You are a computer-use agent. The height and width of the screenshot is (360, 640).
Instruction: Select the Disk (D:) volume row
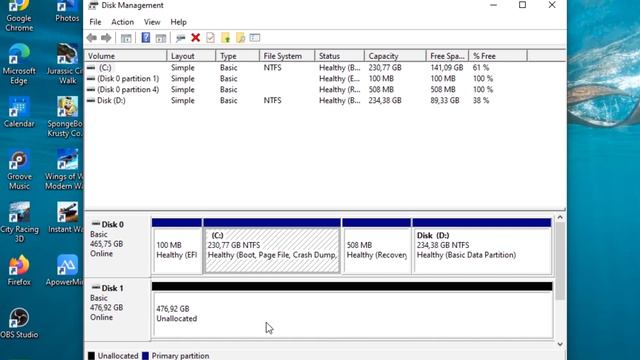pyautogui.click(x=306, y=100)
